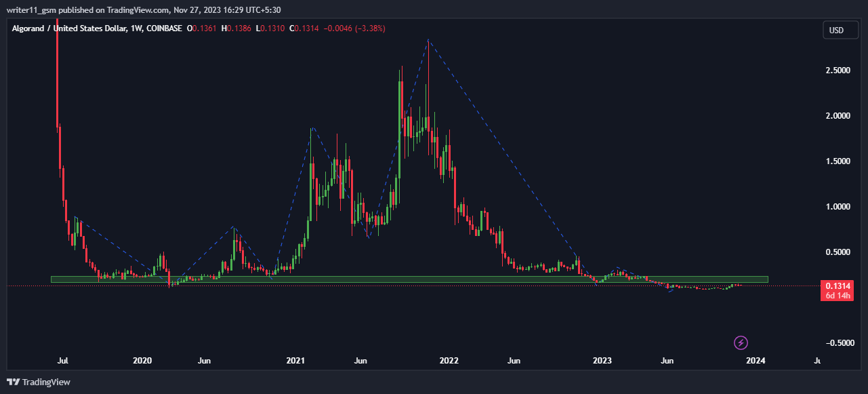Click the 2023 time axis label

[x=602, y=361]
